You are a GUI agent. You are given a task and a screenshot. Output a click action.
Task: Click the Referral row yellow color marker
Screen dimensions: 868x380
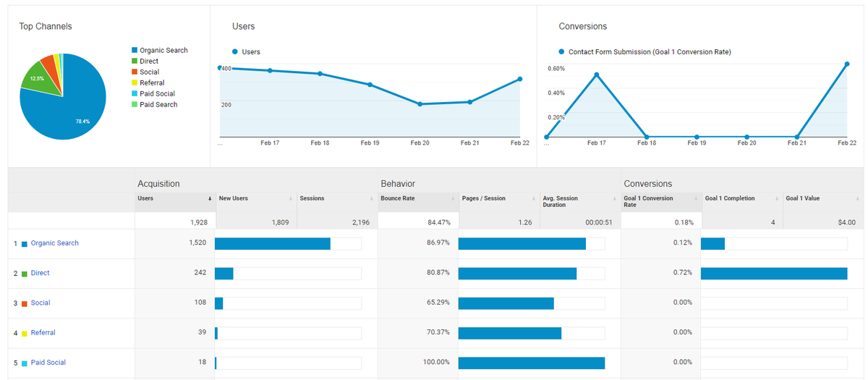click(x=24, y=333)
